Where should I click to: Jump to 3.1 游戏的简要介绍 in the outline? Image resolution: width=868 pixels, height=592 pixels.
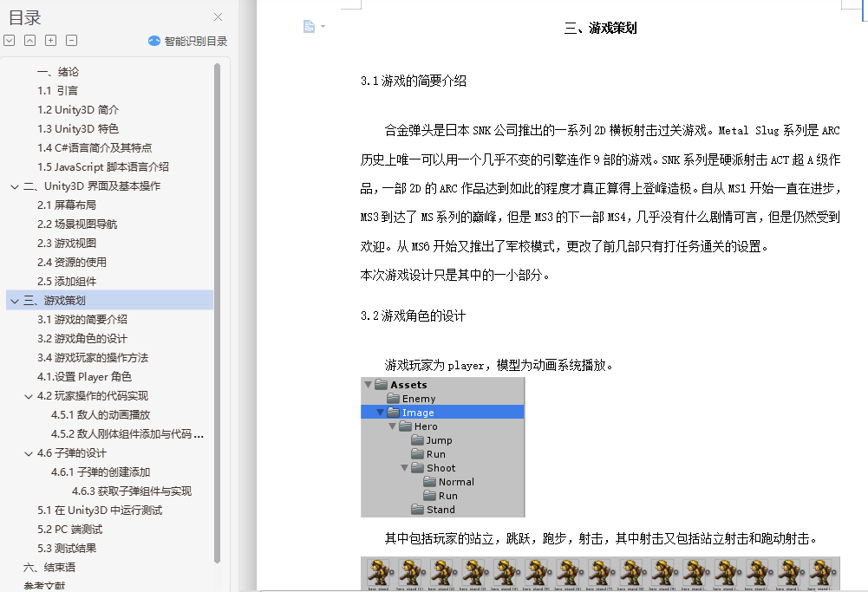pyautogui.click(x=82, y=320)
